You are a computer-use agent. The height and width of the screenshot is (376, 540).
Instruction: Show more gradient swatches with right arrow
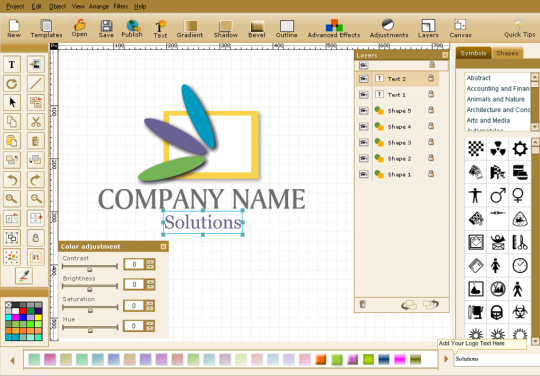click(446, 359)
